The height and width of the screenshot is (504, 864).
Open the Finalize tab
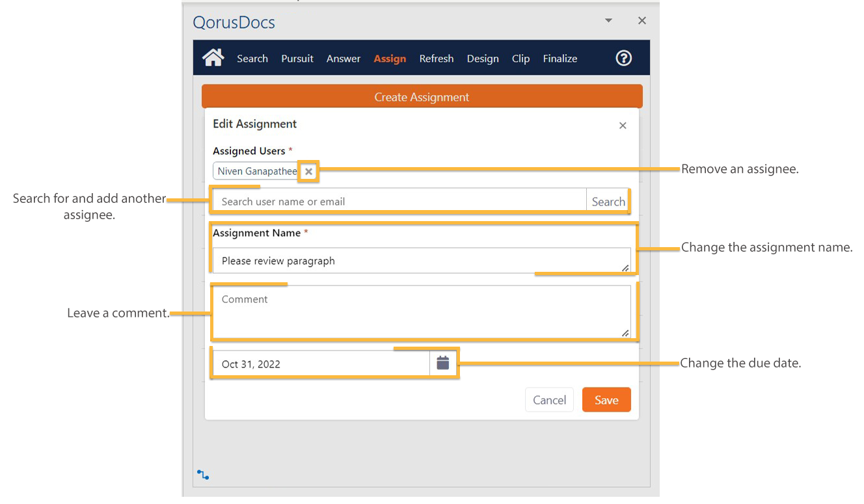tap(560, 59)
